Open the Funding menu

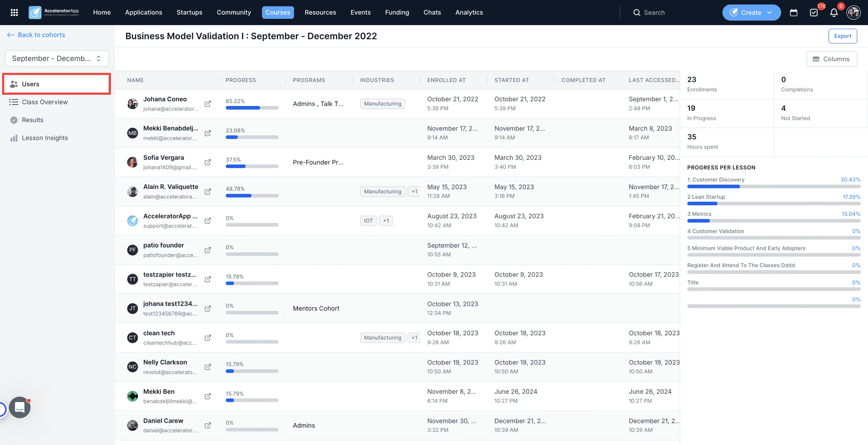(397, 12)
